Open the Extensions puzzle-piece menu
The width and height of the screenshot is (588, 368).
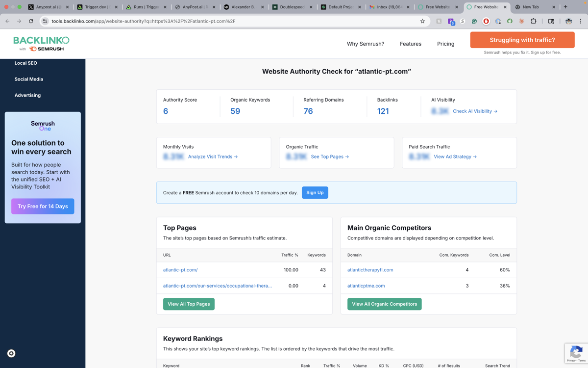tap(534, 21)
